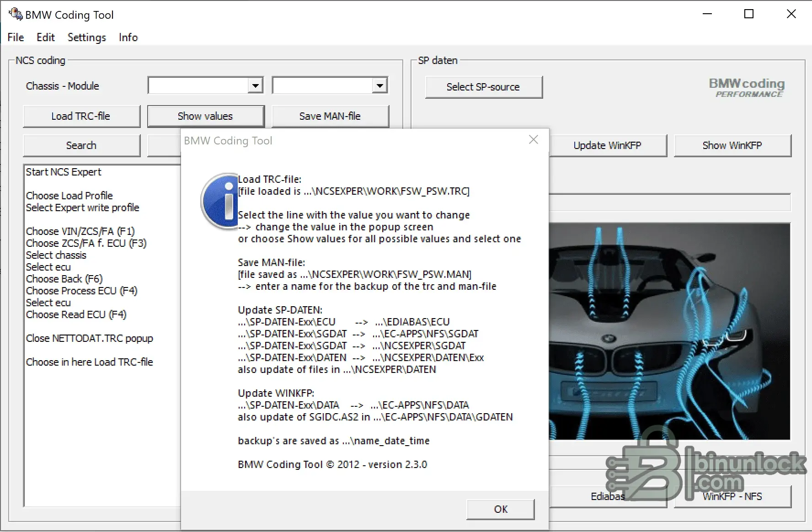The width and height of the screenshot is (812, 532).
Task: Click the BMW Coding Tool app icon
Action: click(15, 14)
